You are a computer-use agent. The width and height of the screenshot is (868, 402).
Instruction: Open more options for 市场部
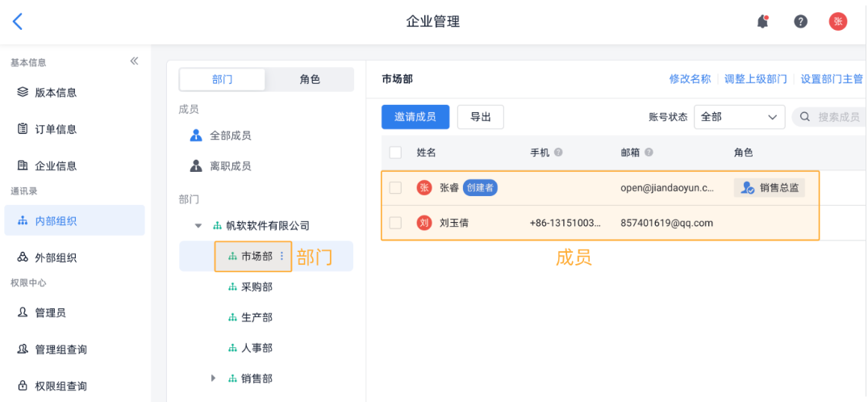tap(282, 256)
